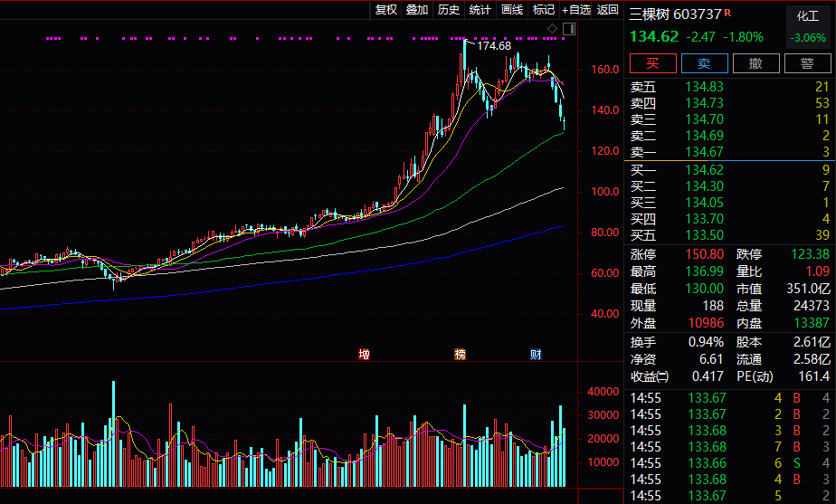Click the 撤 cancel order button

pyautogui.click(x=756, y=63)
